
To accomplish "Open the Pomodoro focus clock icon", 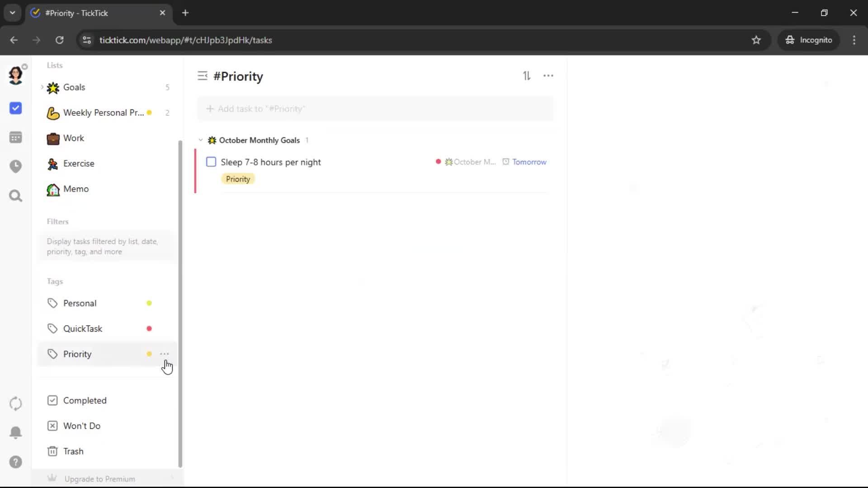I will (15, 166).
